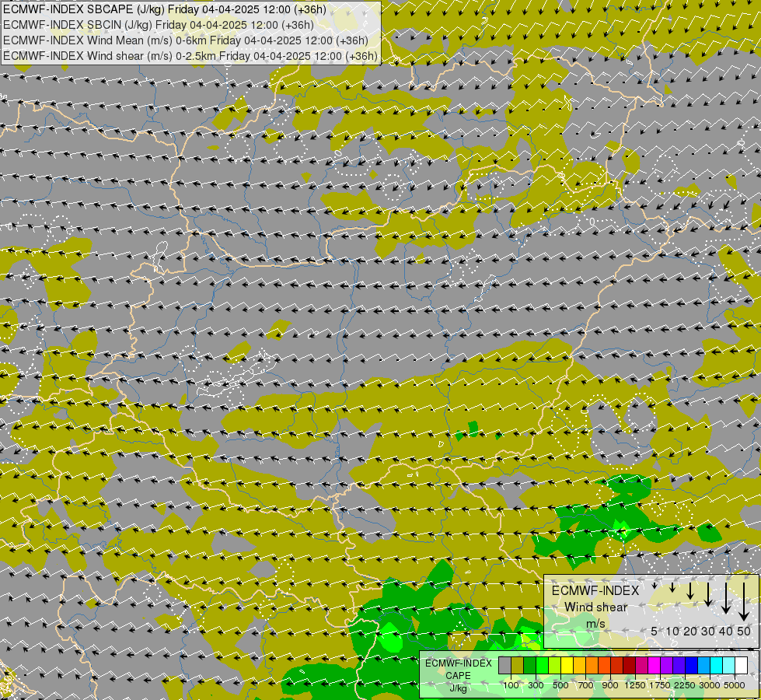
Task: Select the Wind shear 0-2.5km title line
Action: [190, 56]
